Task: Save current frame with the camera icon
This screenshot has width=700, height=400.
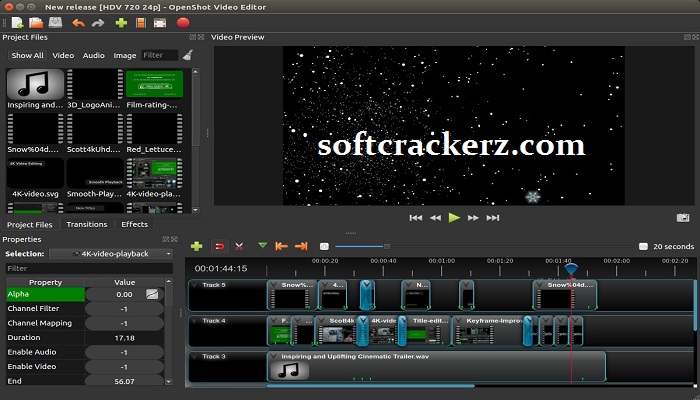Action: pyautogui.click(x=683, y=217)
